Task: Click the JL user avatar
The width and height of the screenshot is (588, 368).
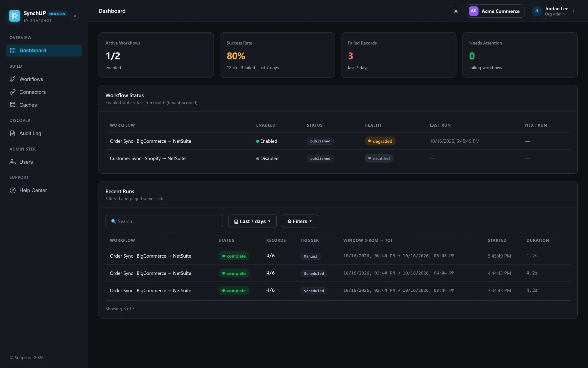Action: (537, 11)
